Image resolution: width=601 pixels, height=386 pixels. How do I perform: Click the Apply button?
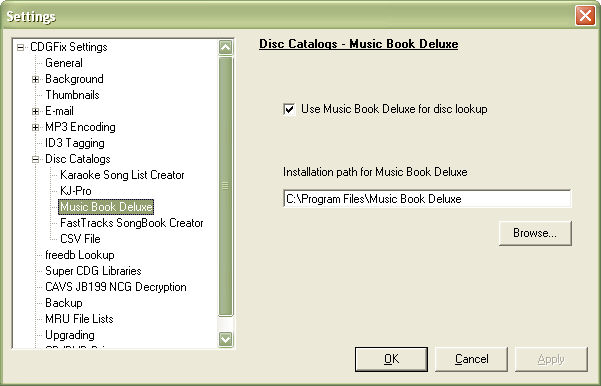point(551,359)
